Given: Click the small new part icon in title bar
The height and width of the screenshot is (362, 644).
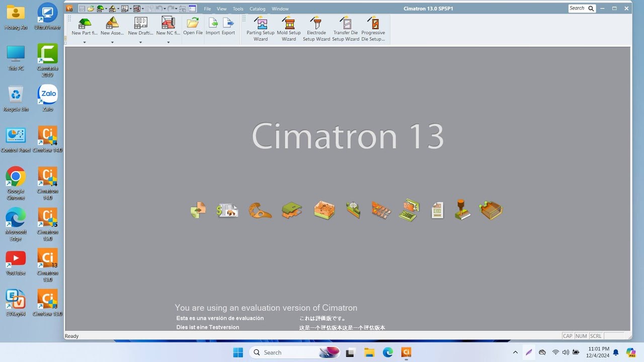Looking at the screenshot, I should pos(100,9).
